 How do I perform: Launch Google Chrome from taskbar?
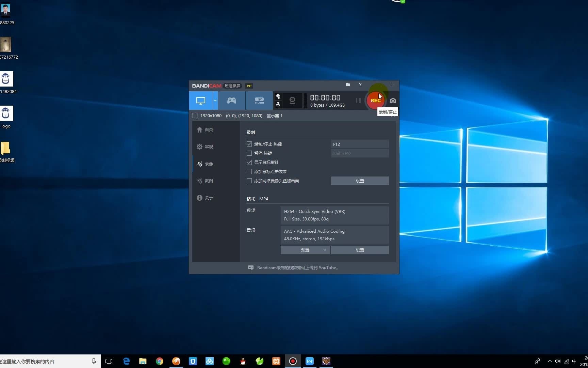pyautogui.click(x=160, y=361)
